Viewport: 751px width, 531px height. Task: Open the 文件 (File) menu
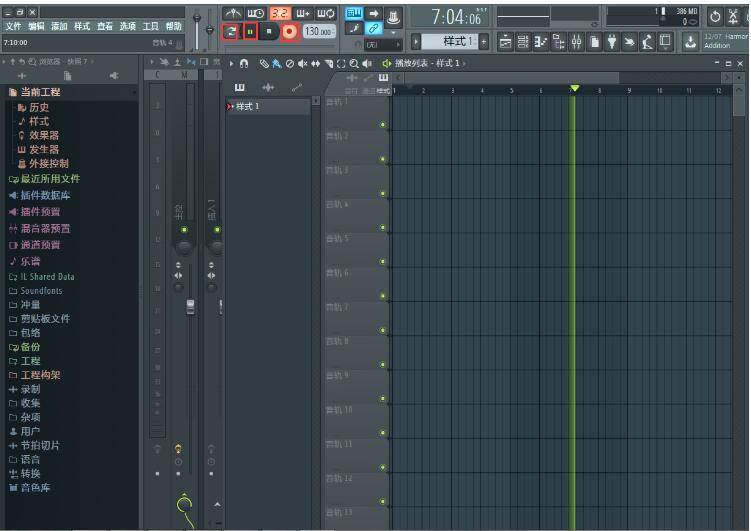pos(13,26)
